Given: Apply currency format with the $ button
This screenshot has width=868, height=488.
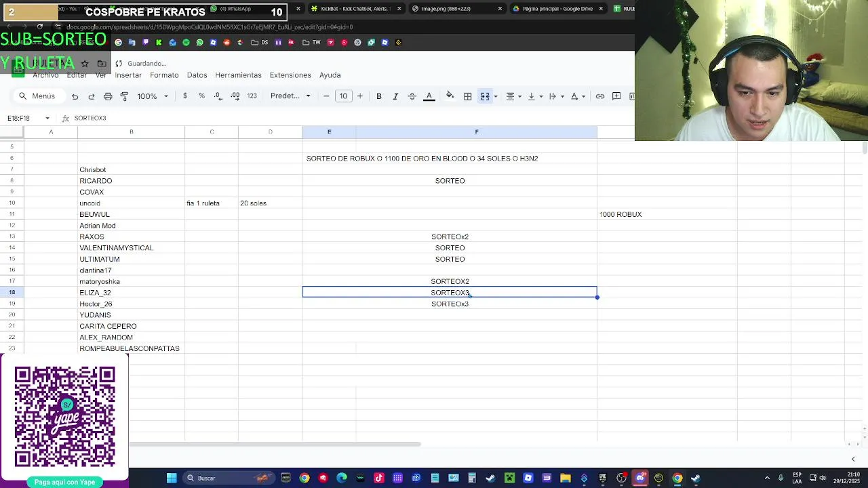Looking at the screenshot, I should pos(185,96).
